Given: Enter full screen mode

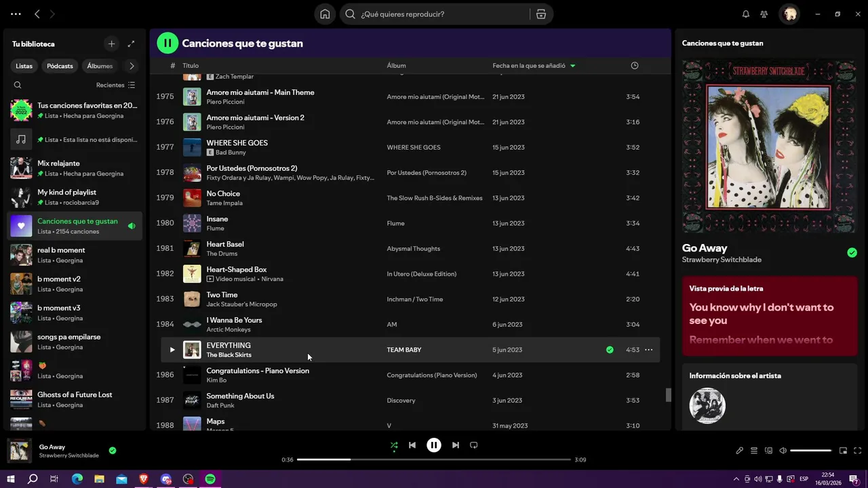Looking at the screenshot, I should pos(858,451).
